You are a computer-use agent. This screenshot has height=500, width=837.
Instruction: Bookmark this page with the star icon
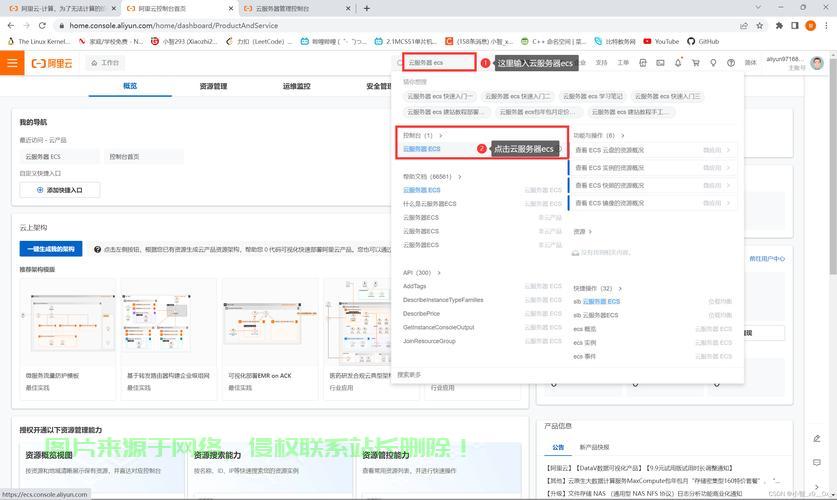point(760,26)
